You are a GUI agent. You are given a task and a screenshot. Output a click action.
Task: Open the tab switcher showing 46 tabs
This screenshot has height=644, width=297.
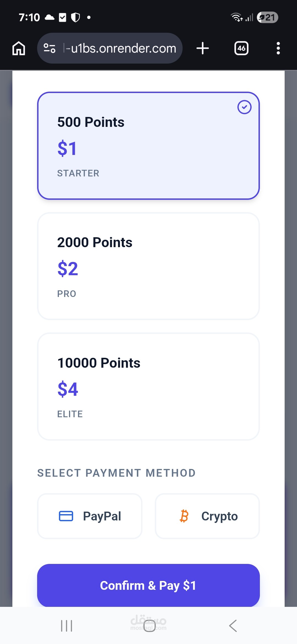[241, 48]
